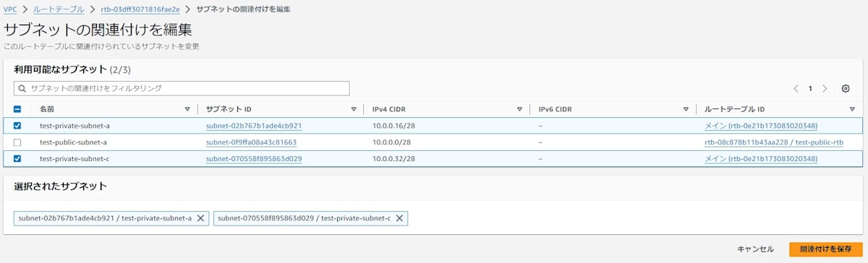This screenshot has width=868, height=263.
Task: Open subnet-070558f895863d029 link
Action: (254, 159)
